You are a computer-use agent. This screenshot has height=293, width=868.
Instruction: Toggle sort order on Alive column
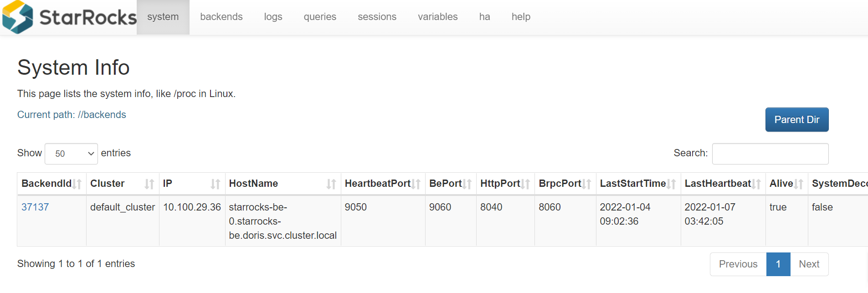tap(798, 184)
